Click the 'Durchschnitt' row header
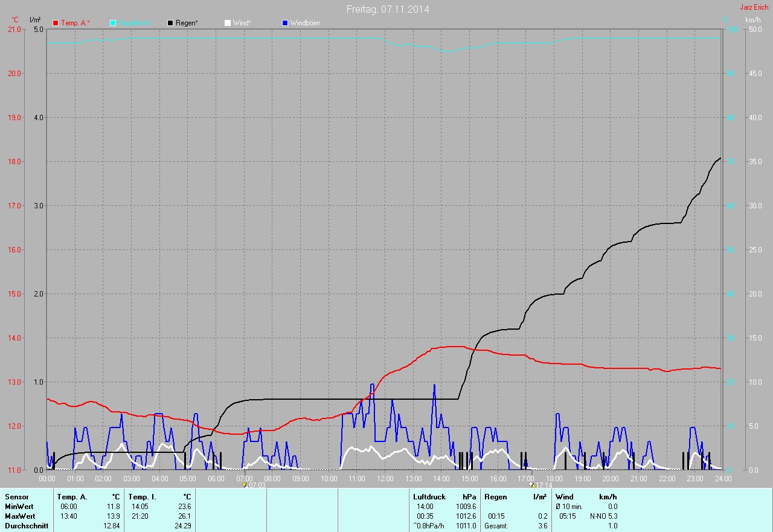Image resolution: width=773 pixels, height=532 pixels. pyautogui.click(x=27, y=526)
